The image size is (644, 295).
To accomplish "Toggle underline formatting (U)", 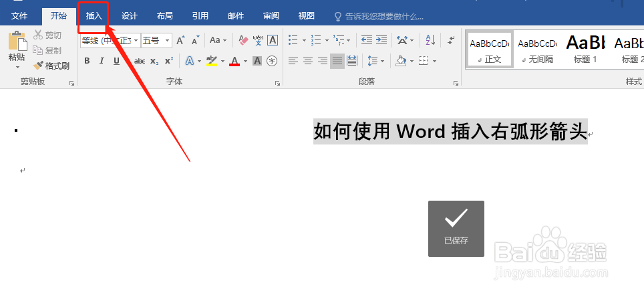I will (116, 61).
